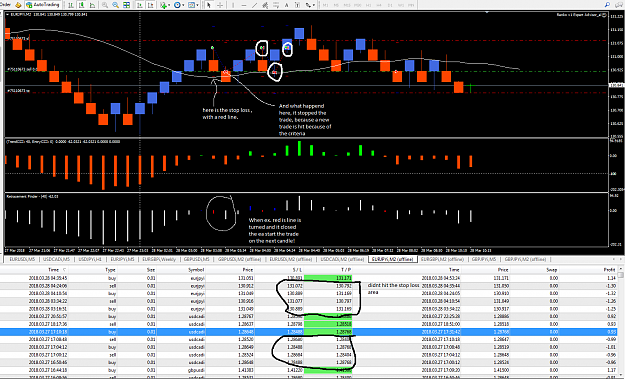
Task: Open the Templates dropdown
Action: 193,5
